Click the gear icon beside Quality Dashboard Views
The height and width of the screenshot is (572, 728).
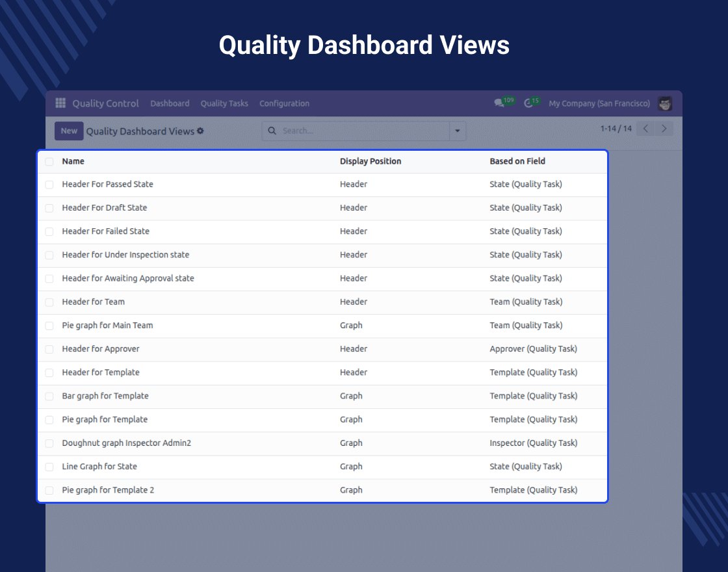coord(200,131)
